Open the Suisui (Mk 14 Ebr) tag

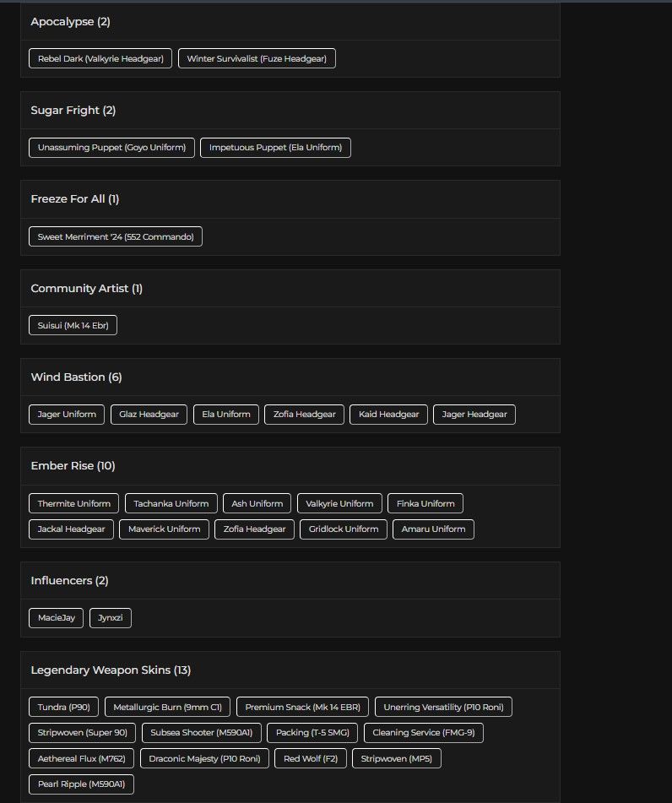(x=73, y=325)
